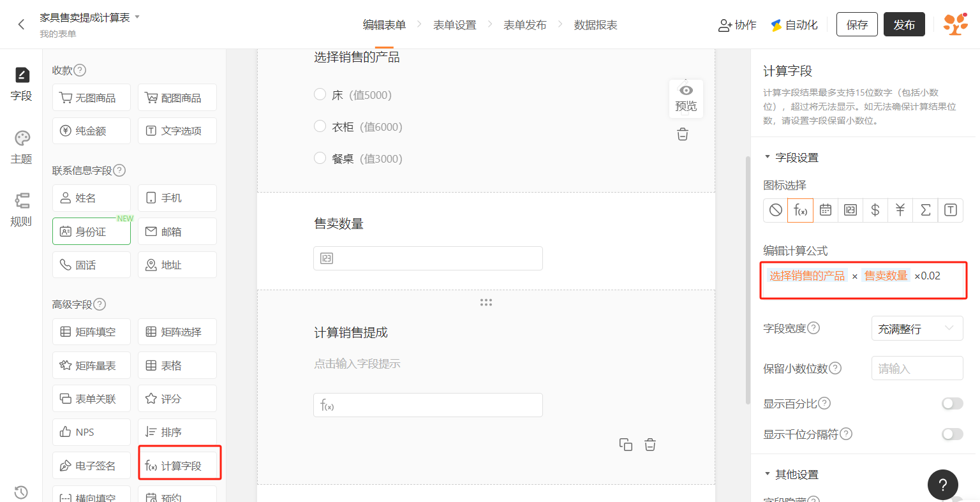Image resolution: width=980 pixels, height=502 pixels.
Task: Open the 预览 preview eye button
Action: click(686, 98)
